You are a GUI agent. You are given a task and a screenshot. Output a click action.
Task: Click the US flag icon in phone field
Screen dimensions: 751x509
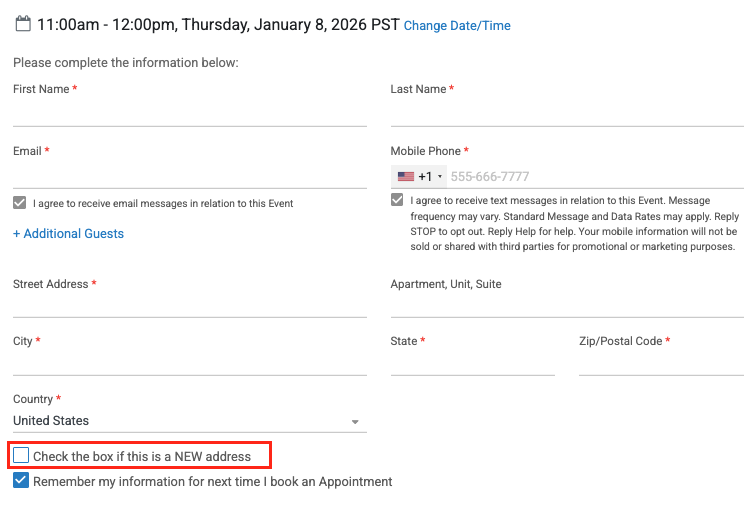tap(405, 177)
